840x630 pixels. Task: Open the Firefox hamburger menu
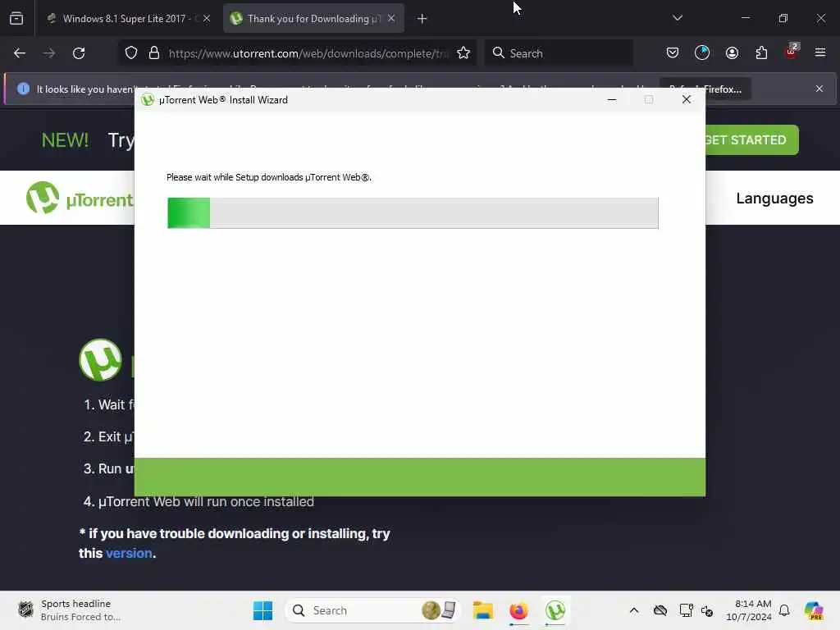point(820,53)
